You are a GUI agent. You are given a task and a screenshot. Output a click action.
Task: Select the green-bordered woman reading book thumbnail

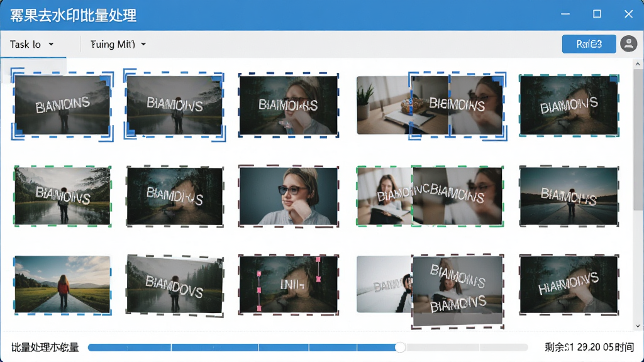click(x=384, y=196)
